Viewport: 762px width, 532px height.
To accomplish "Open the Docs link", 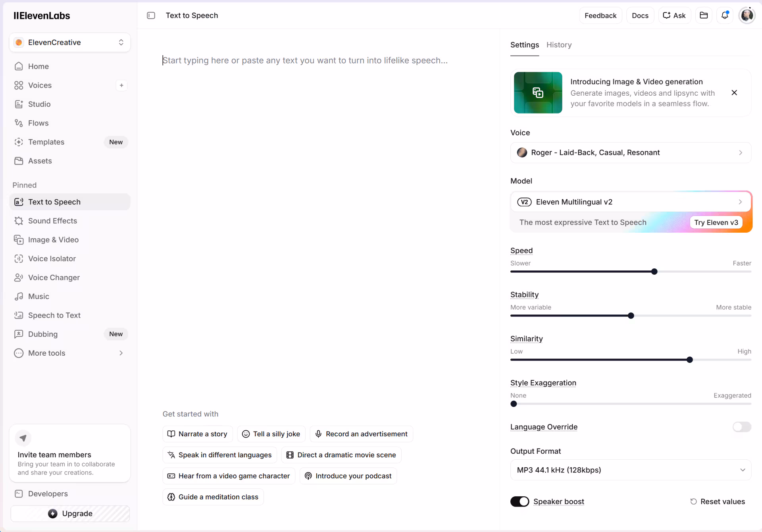I will [x=640, y=15].
